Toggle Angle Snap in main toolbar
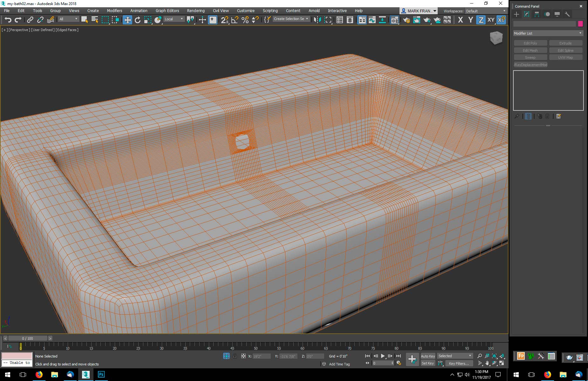The width and height of the screenshot is (588, 381). tap(235, 20)
